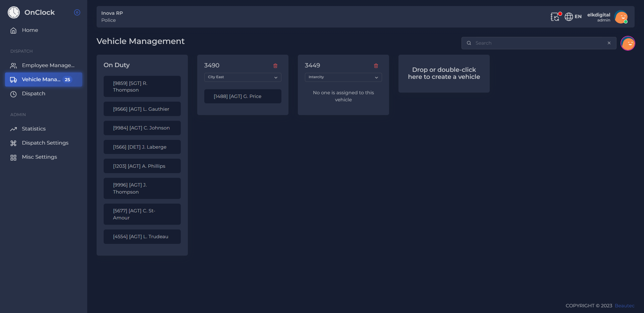Open the globe language icon
The image size is (644, 313).
[x=569, y=17]
